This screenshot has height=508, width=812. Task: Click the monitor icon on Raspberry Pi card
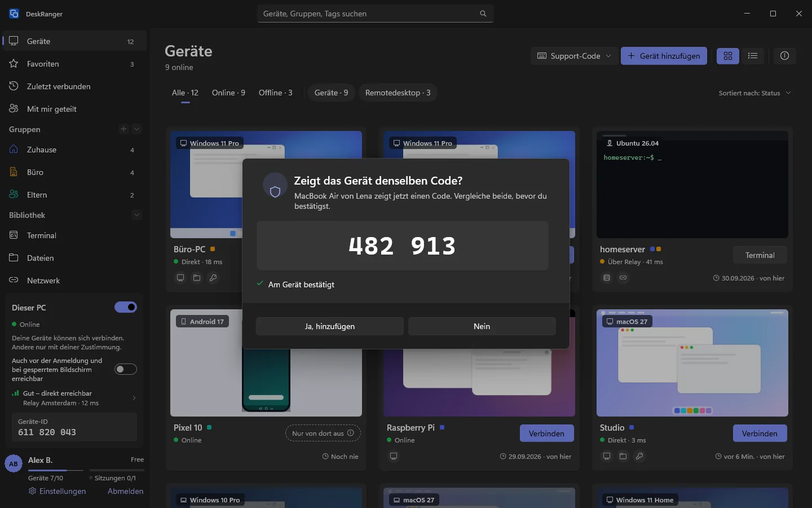(x=394, y=456)
